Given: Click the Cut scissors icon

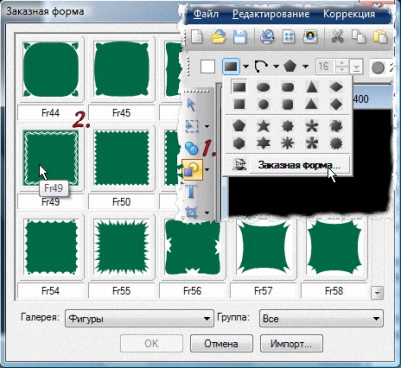Looking at the screenshot, I should (337, 36).
